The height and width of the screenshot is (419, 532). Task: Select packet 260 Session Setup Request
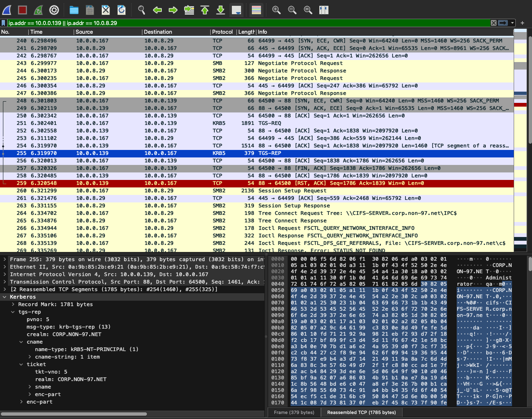click(257, 191)
